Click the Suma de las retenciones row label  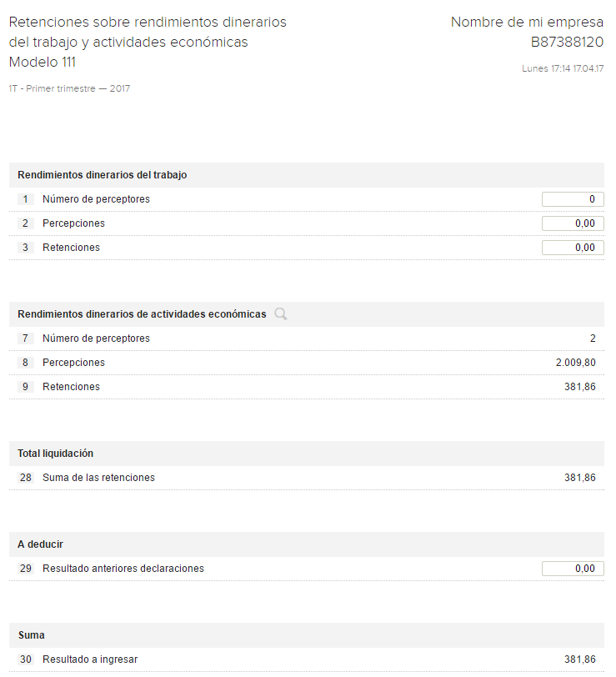pyautogui.click(x=98, y=478)
